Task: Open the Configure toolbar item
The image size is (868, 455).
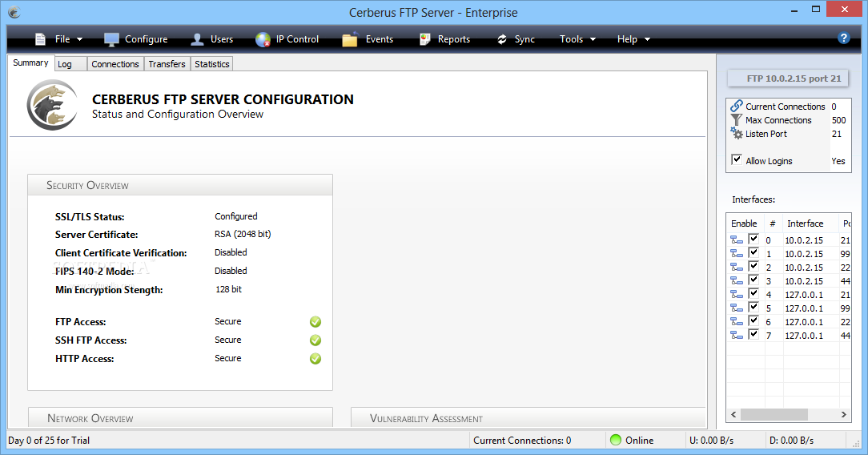Action: 135,39
